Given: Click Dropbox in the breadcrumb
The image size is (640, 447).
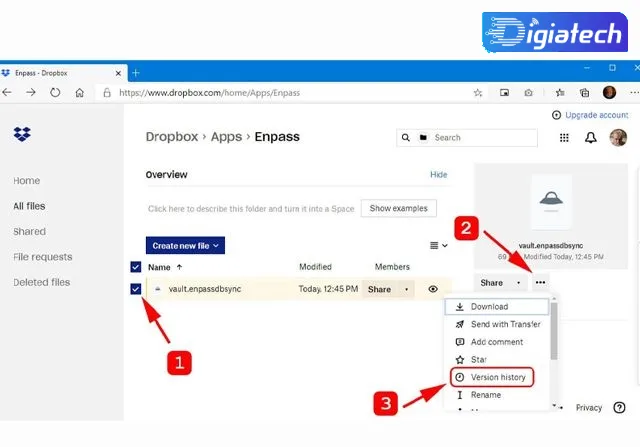Looking at the screenshot, I should [x=172, y=137].
